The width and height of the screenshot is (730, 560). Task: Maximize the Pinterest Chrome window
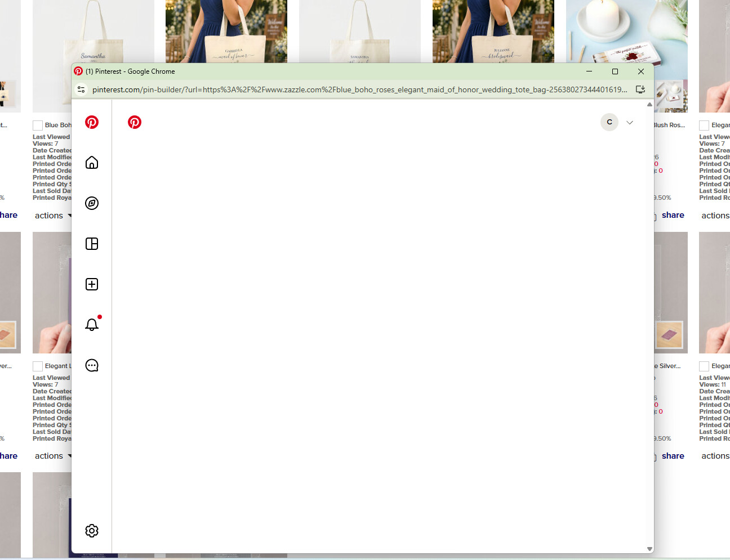615,71
